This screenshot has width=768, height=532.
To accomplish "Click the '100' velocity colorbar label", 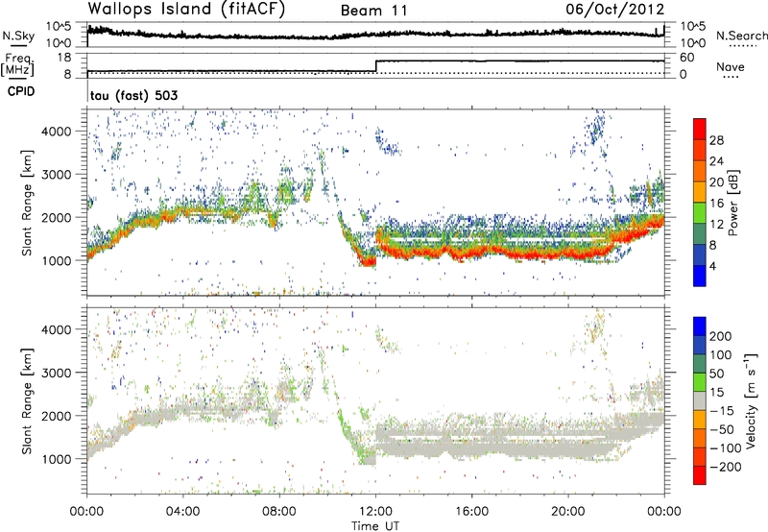I will point(721,355).
